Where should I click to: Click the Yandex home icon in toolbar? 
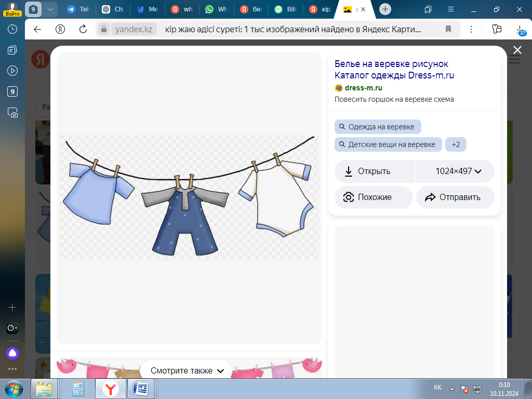click(60, 29)
